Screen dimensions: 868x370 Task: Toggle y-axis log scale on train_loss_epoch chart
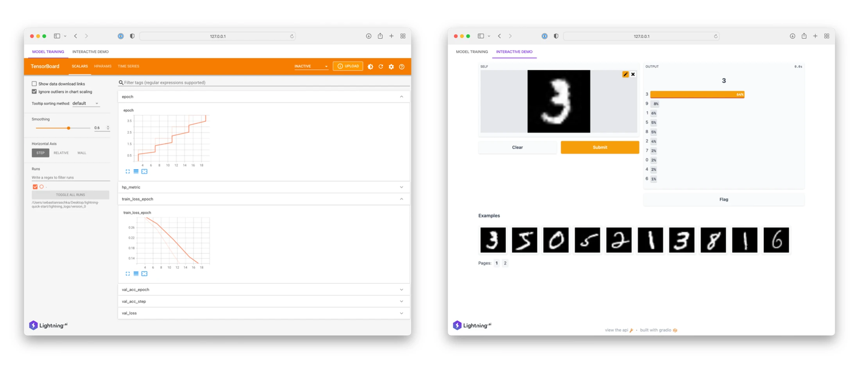point(136,274)
